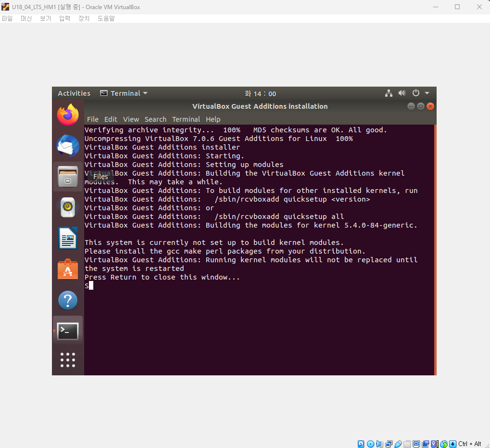490x448 pixels.
Task: Open the Help question-mark dock icon
Action: 68,300
